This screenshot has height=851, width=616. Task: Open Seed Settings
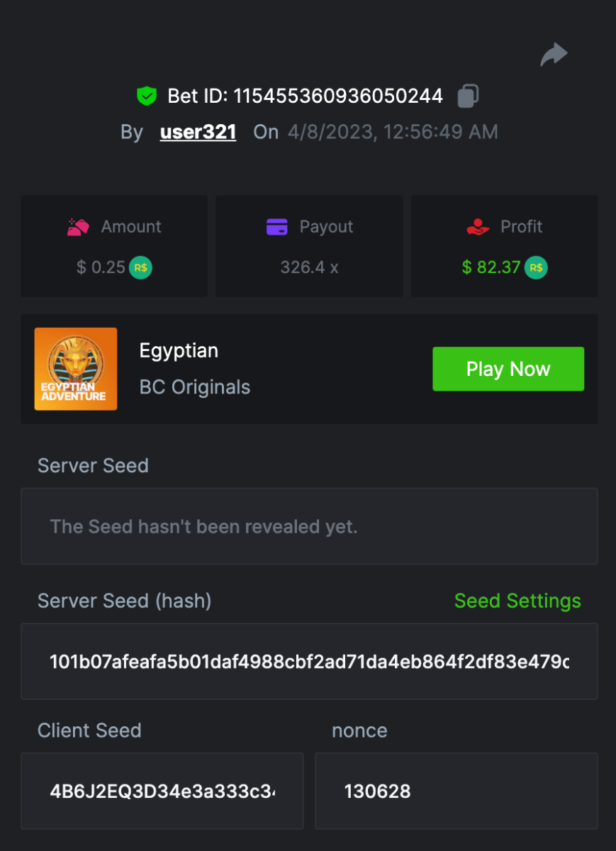click(x=517, y=601)
